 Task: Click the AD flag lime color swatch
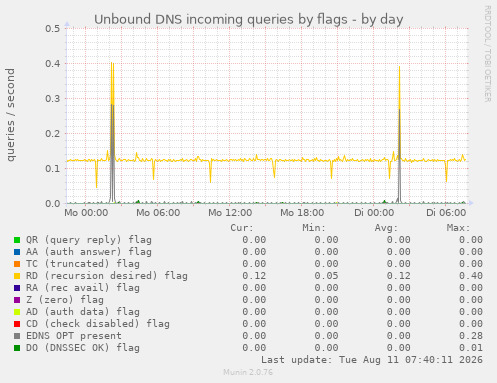coord(17,312)
